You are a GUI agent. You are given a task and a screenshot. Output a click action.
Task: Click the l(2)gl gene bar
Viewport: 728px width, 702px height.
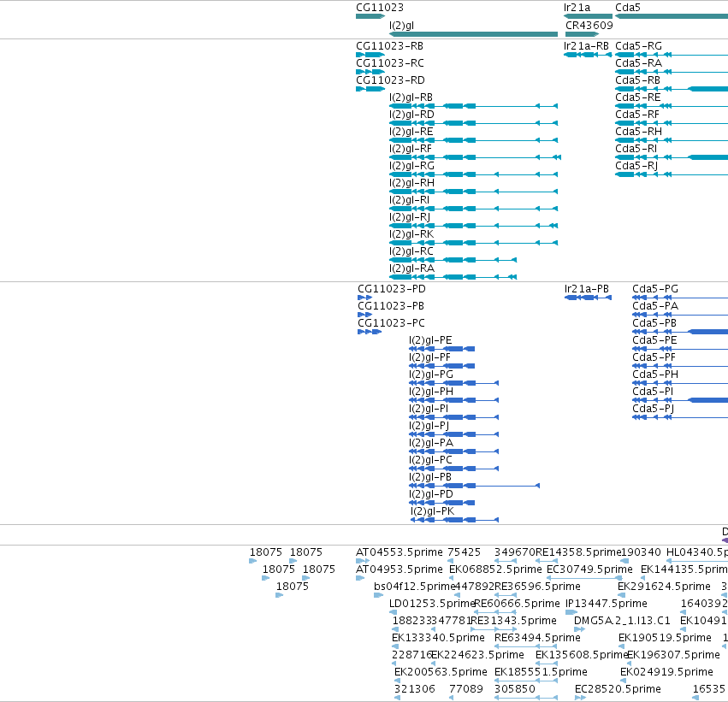coord(473,34)
